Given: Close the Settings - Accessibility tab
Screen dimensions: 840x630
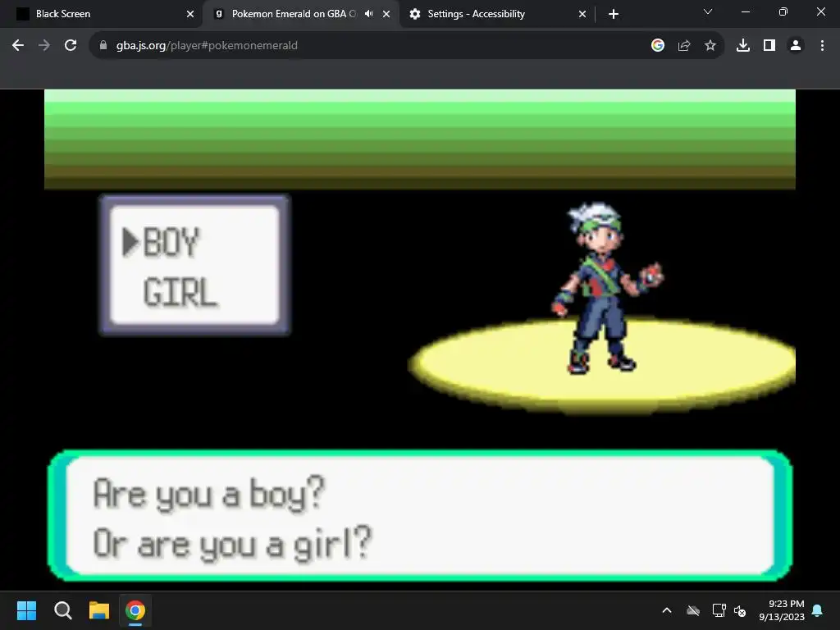Looking at the screenshot, I should tap(582, 14).
